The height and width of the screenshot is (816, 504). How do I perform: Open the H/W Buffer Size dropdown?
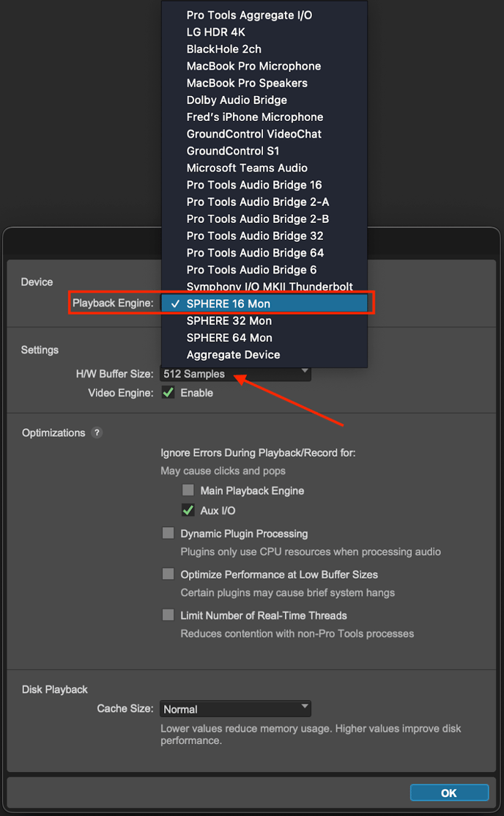tap(235, 374)
